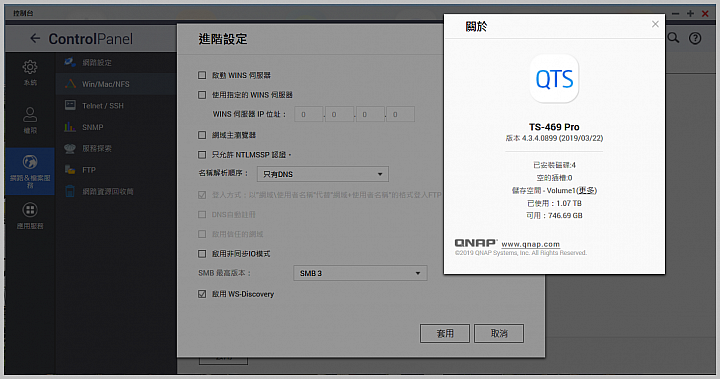Select SNMP menu item

coord(116,127)
